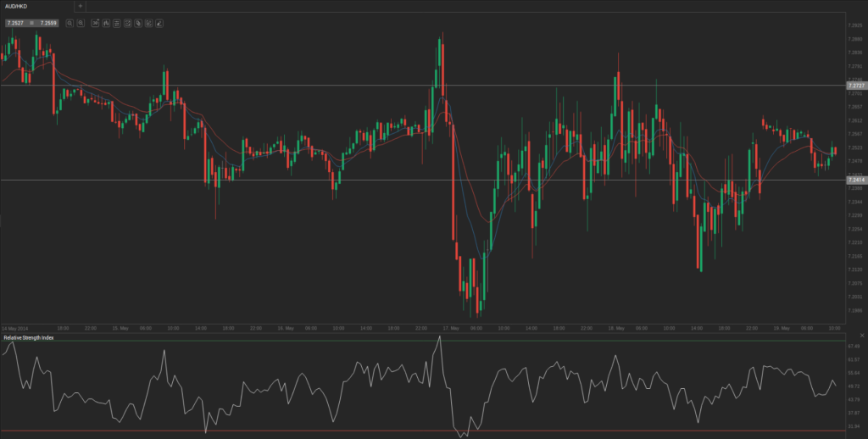Image resolution: width=868 pixels, height=439 pixels.
Task: Add a new chart tab with plus
Action: click(x=81, y=6)
